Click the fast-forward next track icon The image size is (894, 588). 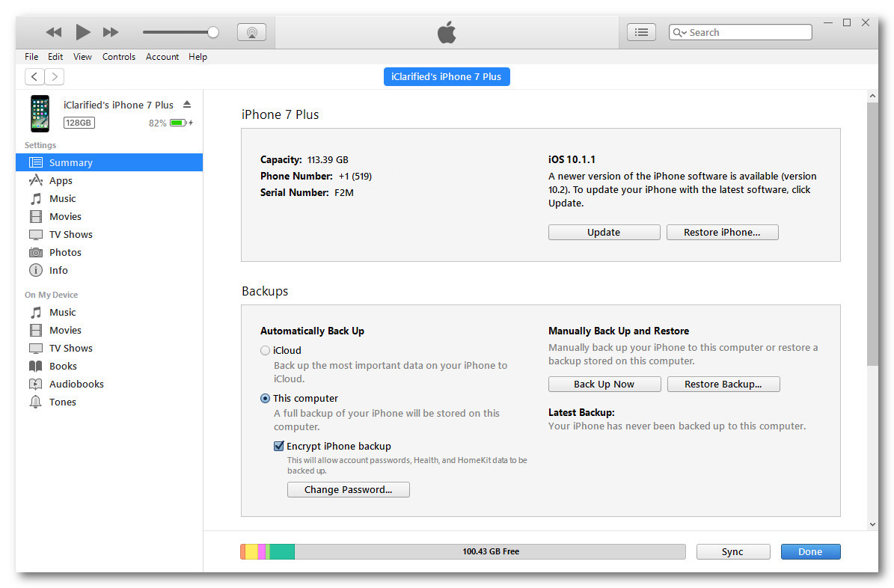pos(111,32)
